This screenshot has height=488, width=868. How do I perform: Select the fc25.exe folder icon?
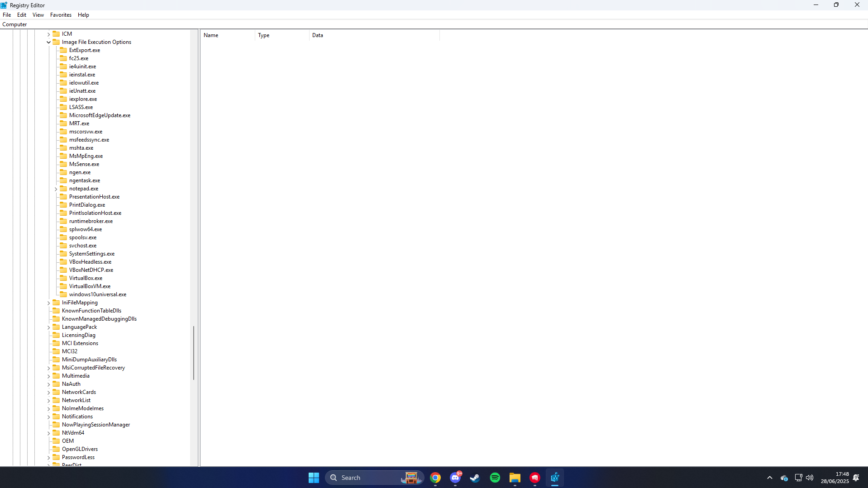[x=63, y=58]
